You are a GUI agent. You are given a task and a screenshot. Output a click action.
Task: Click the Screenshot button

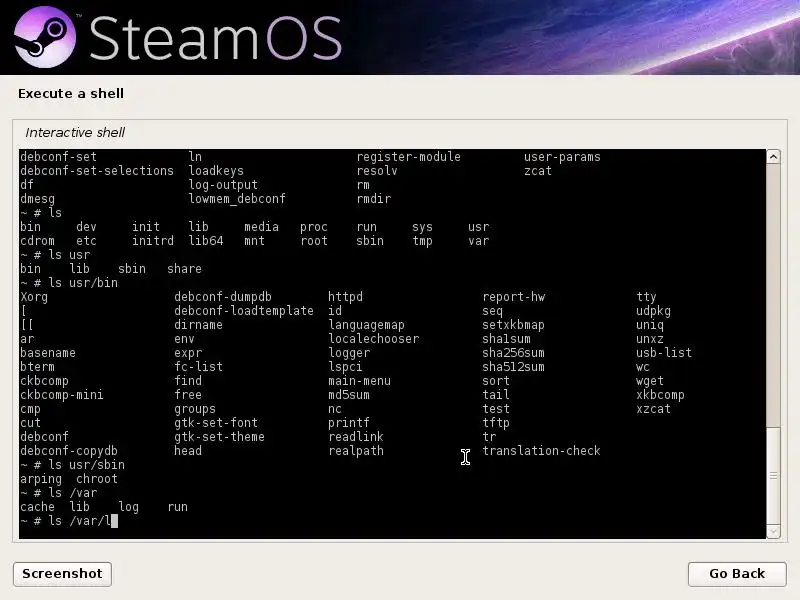pos(62,574)
